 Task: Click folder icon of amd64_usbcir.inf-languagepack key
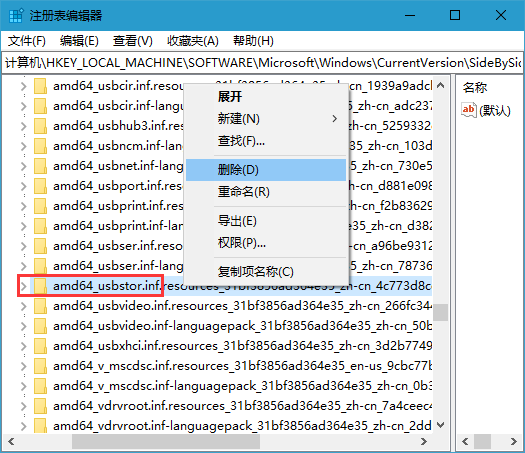click(40, 106)
